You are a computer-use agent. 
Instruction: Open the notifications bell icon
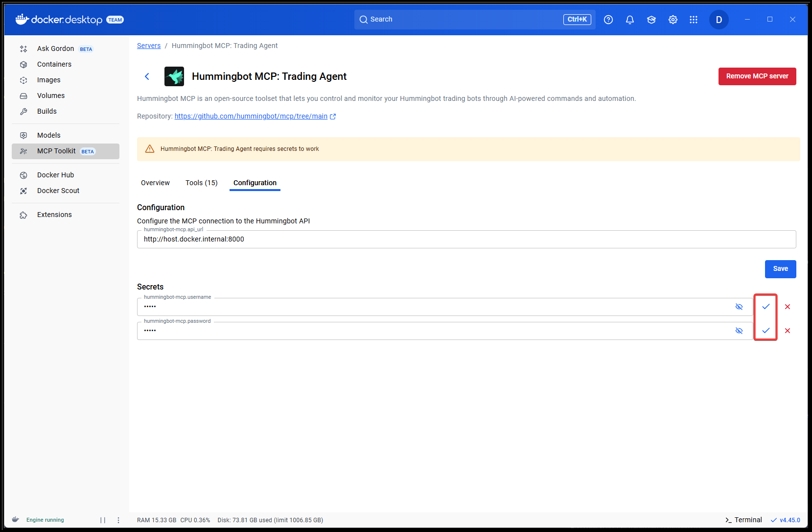tap(629, 20)
